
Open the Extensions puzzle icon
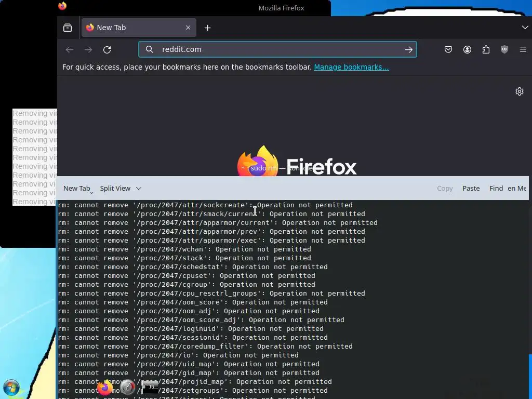coord(486,49)
